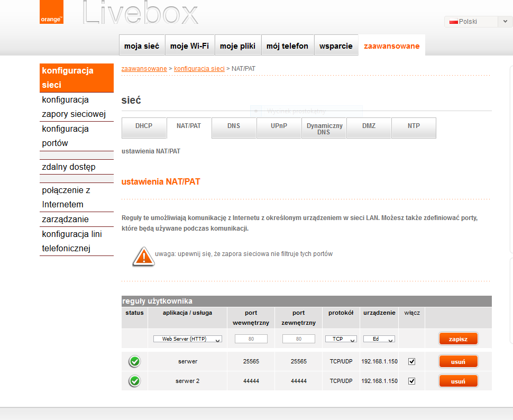This screenshot has height=420, width=513.
Task: Open połączenie z Internetem in sidebar
Action: [77, 197]
